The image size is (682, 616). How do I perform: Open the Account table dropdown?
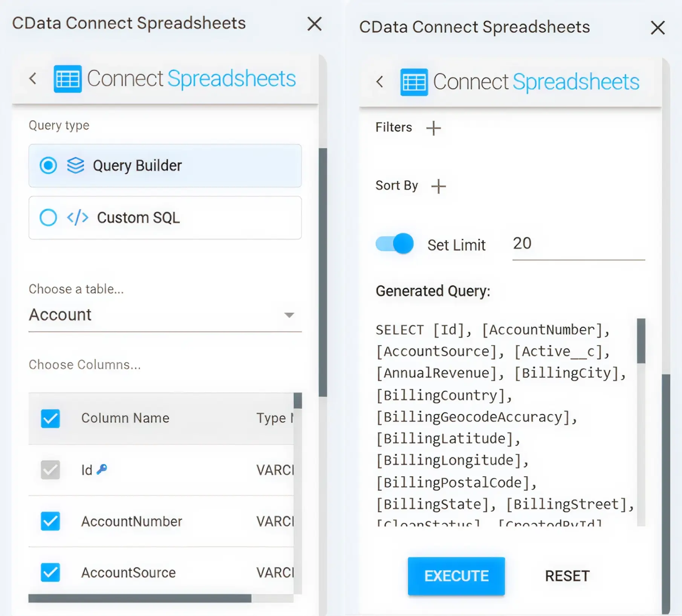[288, 315]
